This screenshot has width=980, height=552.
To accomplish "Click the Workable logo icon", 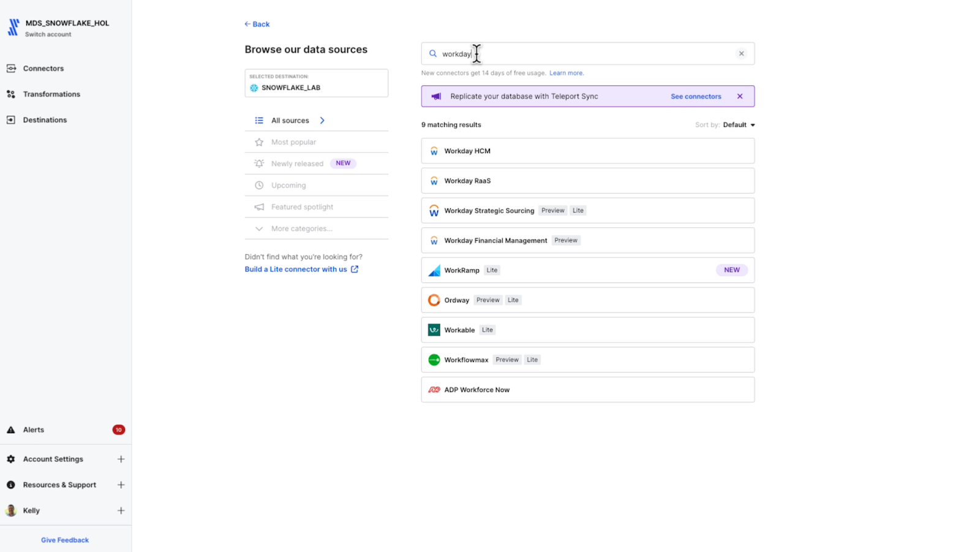I will tap(434, 330).
